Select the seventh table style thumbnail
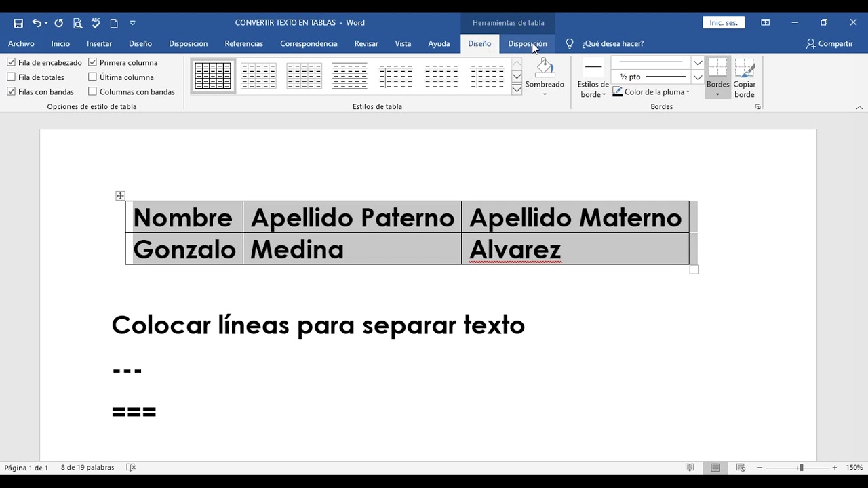Image resolution: width=868 pixels, height=488 pixels. click(x=487, y=76)
